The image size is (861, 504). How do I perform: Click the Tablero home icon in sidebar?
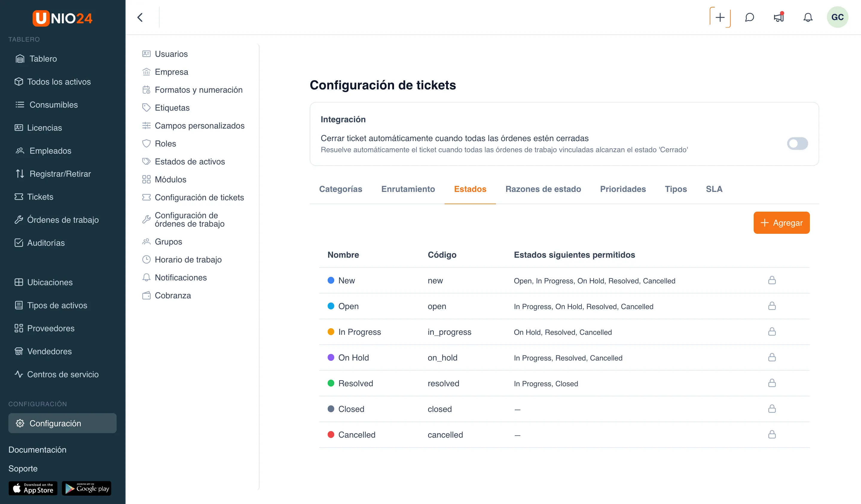click(20, 59)
